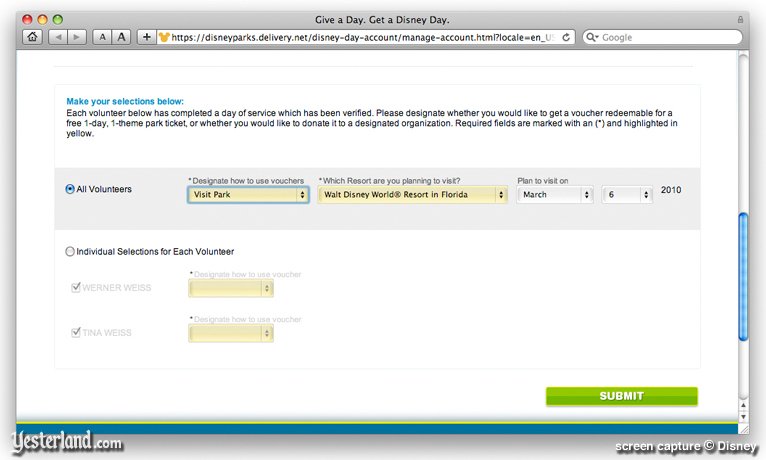The width and height of the screenshot is (766, 460).
Task: Click the 'Make your selections below:' heading
Action: (125, 101)
